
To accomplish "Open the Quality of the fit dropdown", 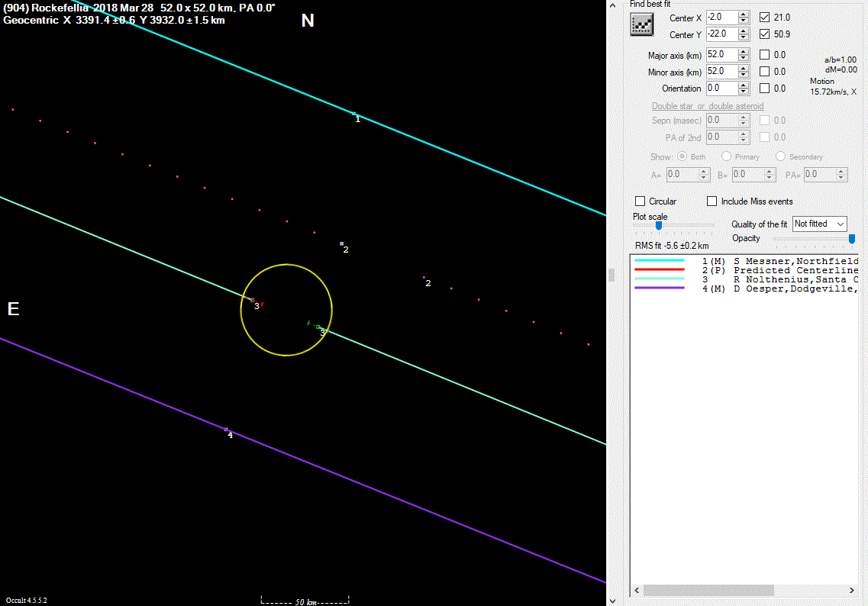I will click(x=819, y=224).
